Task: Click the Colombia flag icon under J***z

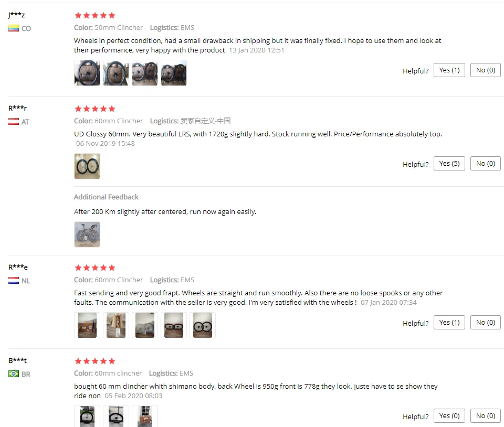Action: coord(14,28)
